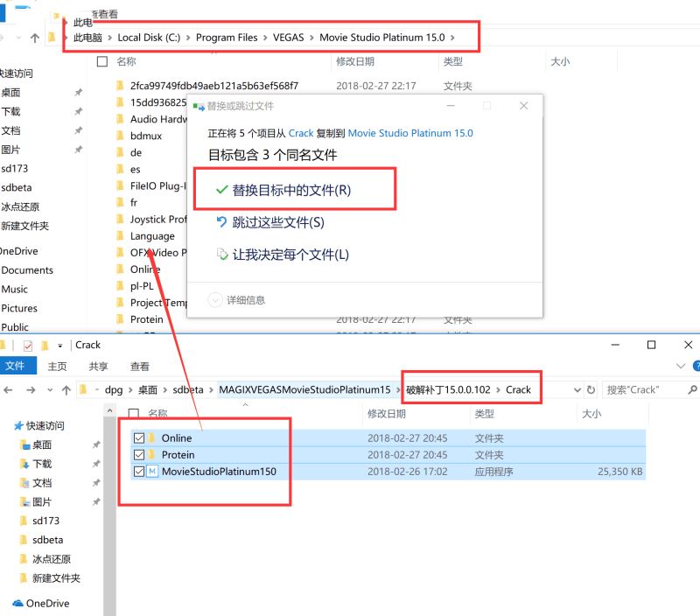
Task: Open sd173 folder in Crack window sidebar
Action: [x=39, y=521]
